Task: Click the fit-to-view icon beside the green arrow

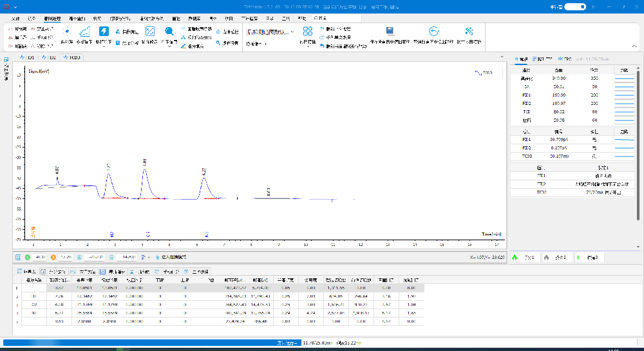Action: [18, 257]
